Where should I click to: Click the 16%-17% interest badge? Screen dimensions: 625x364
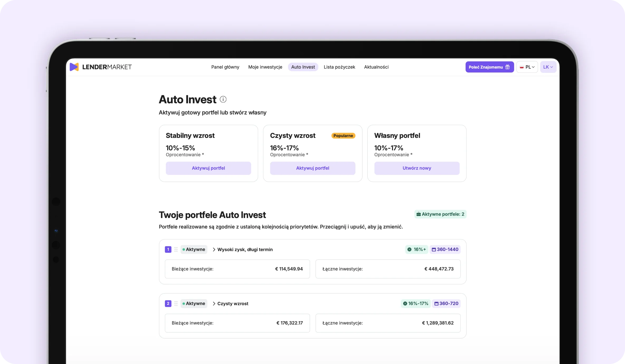click(x=415, y=304)
